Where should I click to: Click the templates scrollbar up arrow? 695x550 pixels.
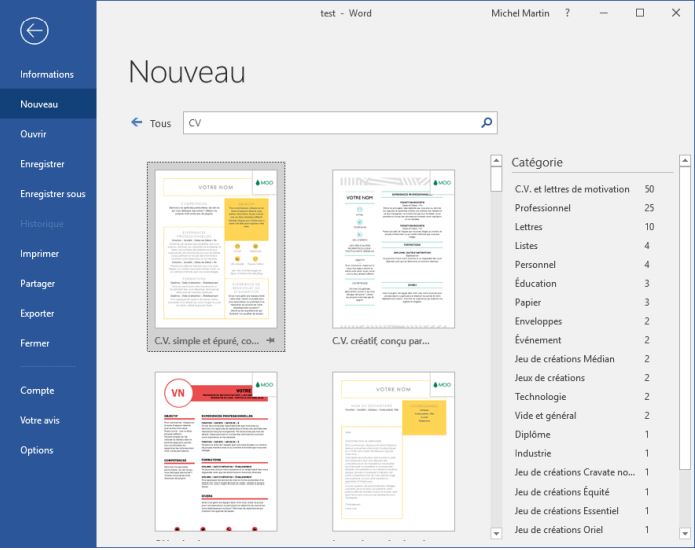pyautogui.click(x=497, y=160)
